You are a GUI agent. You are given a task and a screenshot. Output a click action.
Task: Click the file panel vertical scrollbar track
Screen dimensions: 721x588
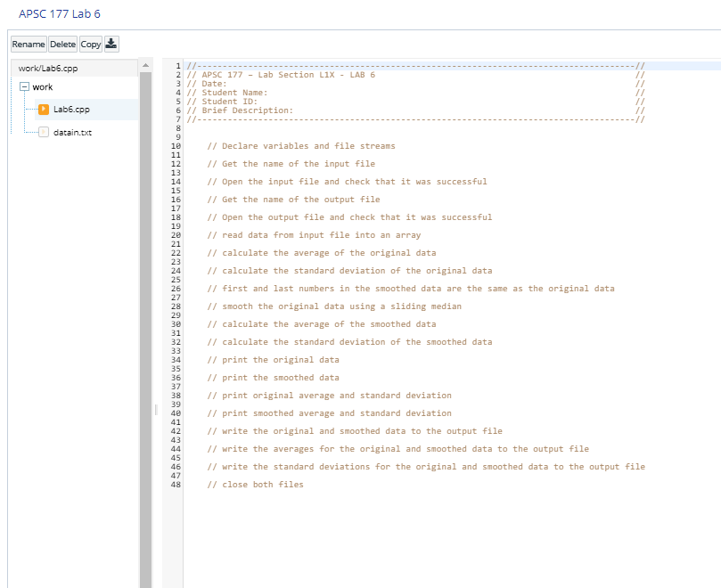(146, 329)
